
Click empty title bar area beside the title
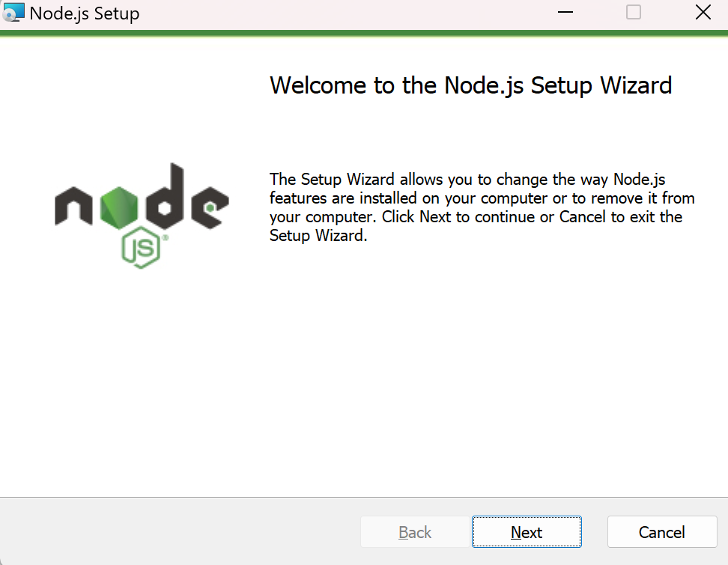click(337, 13)
